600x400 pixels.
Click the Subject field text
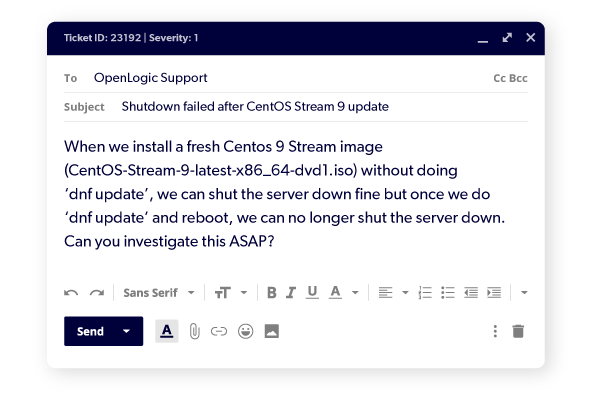(x=255, y=106)
